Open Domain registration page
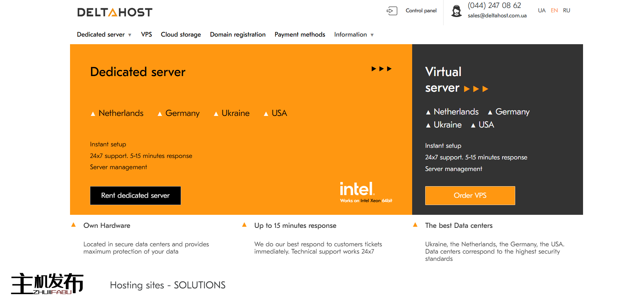 pos(238,35)
